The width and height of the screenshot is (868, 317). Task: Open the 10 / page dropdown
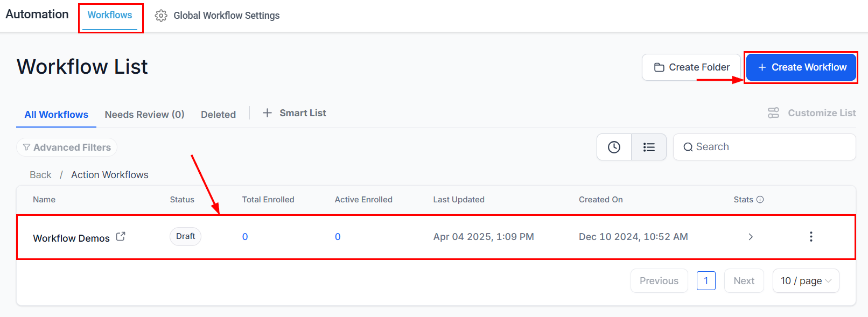point(806,281)
